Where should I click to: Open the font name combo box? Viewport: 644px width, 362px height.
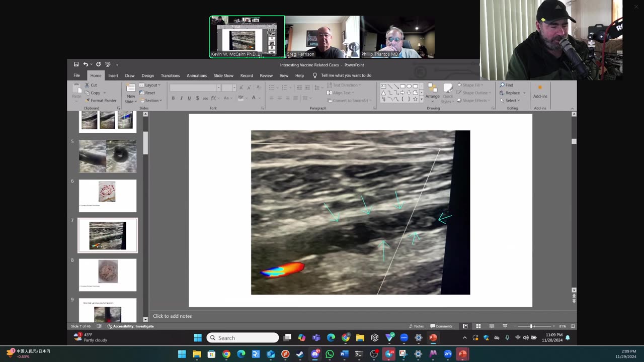click(195, 87)
